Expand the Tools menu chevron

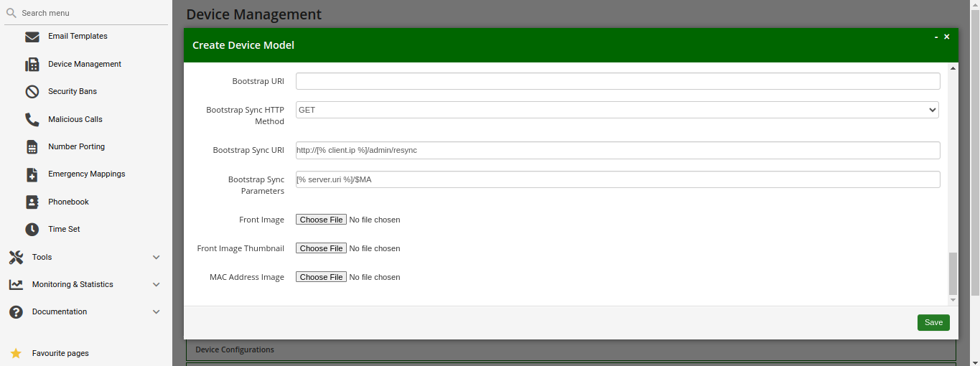click(157, 258)
